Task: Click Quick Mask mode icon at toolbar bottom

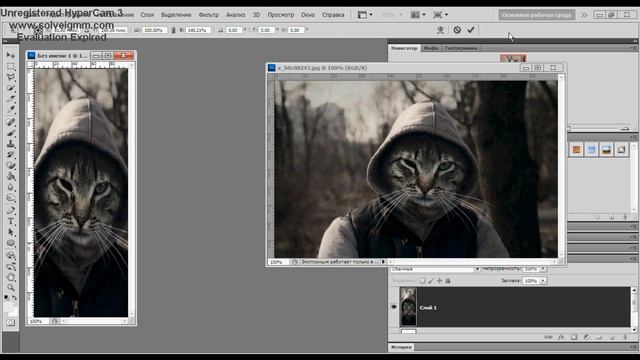Action: pyautogui.click(x=11, y=323)
